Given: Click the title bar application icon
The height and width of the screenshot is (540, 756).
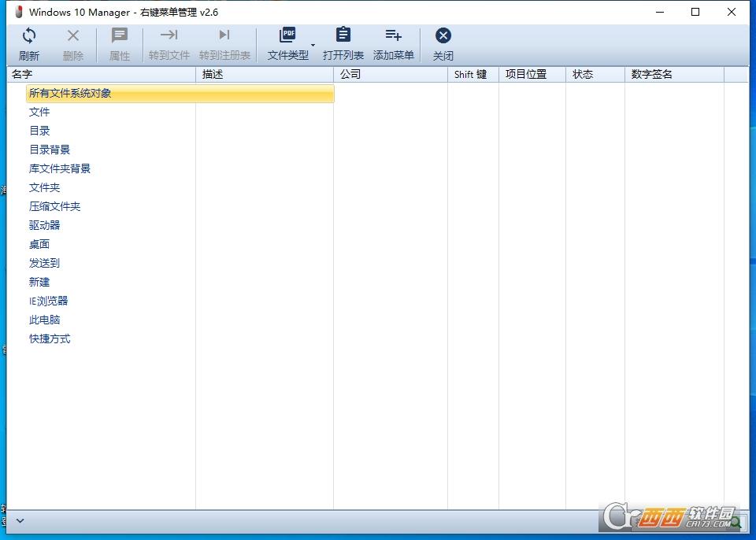Looking at the screenshot, I should click(19, 12).
